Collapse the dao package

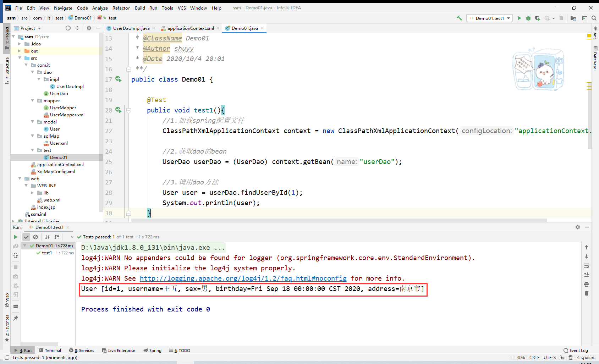tap(33, 72)
